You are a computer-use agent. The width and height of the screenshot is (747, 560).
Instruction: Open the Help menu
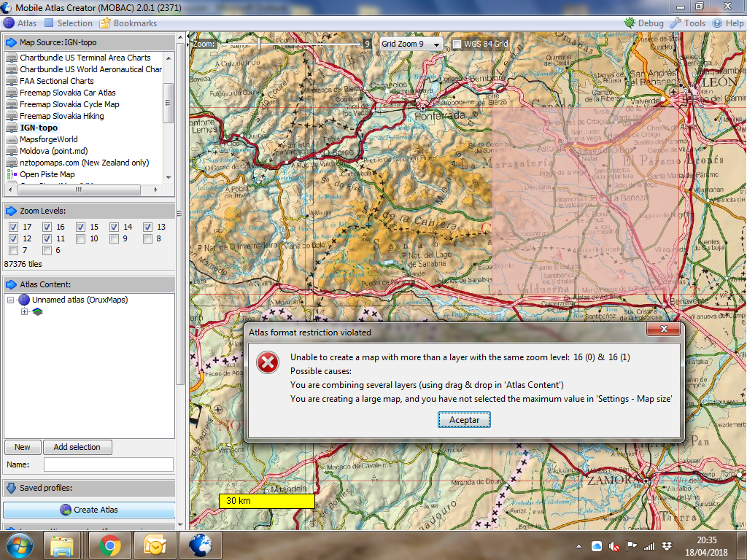pos(728,23)
